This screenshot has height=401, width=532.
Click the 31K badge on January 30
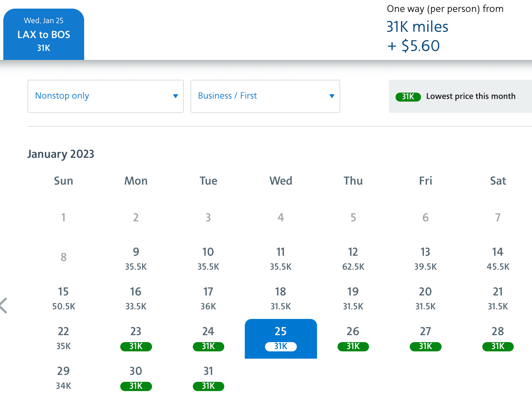tap(136, 386)
